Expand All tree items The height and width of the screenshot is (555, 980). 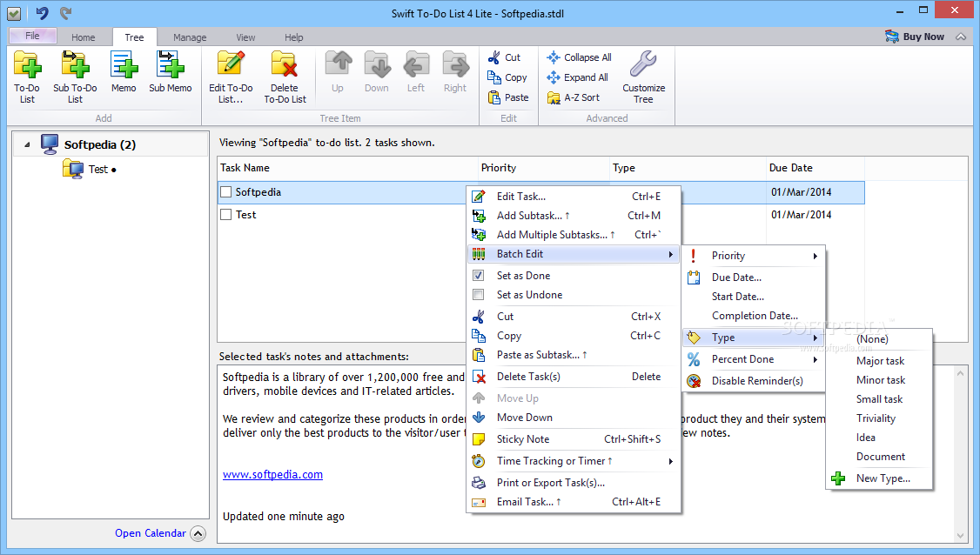point(577,77)
